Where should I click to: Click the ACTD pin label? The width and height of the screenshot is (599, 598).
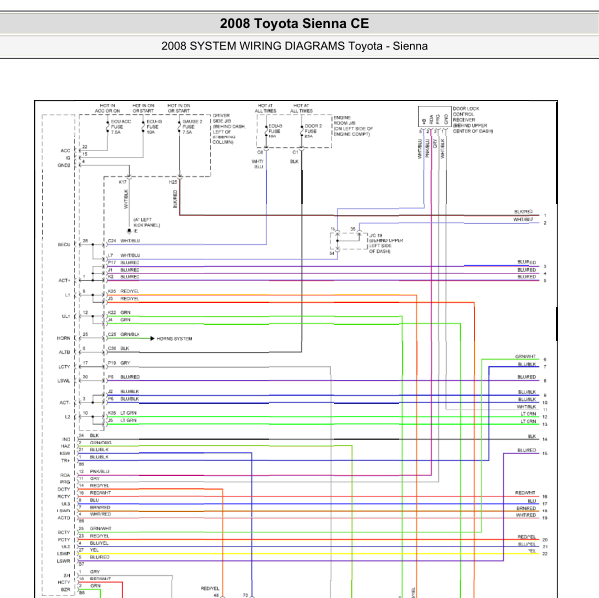click(64, 519)
